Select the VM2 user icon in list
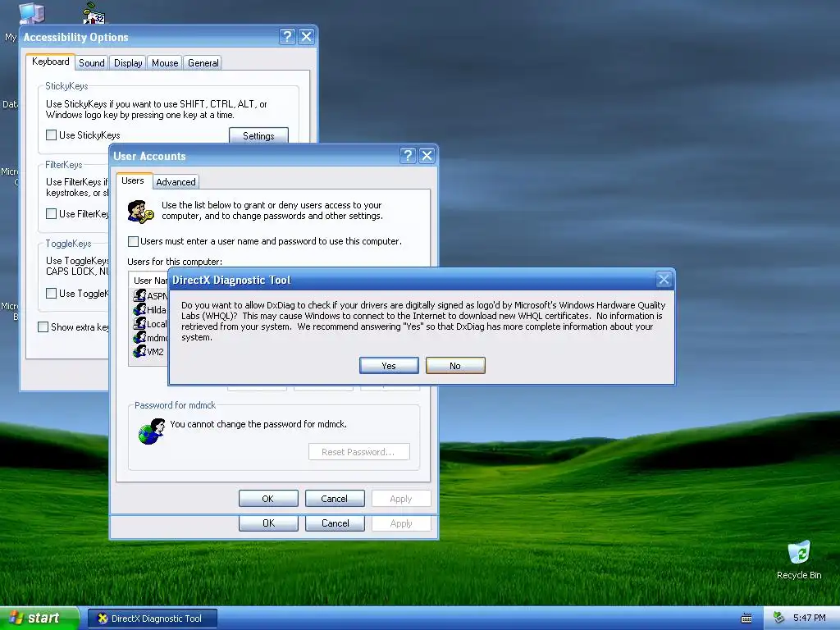Viewport: 840px width, 630px height. (139, 351)
